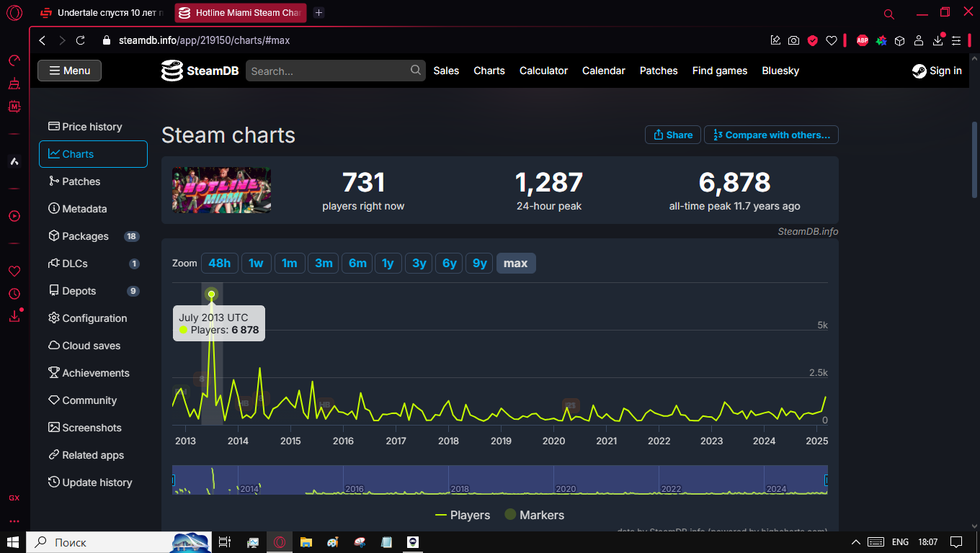Set chart zoom to 48h
The height and width of the screenshot is (553, 980).
click(219, 264)
